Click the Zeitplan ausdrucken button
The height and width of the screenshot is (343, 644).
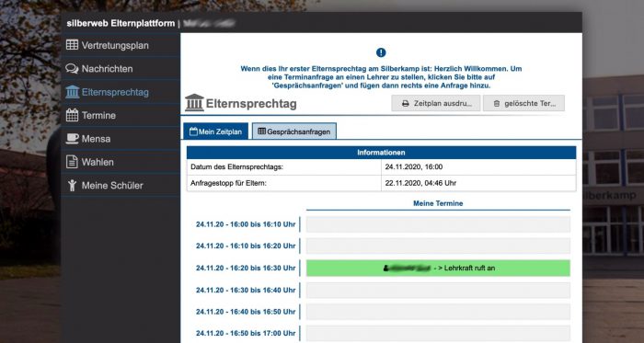436,103
